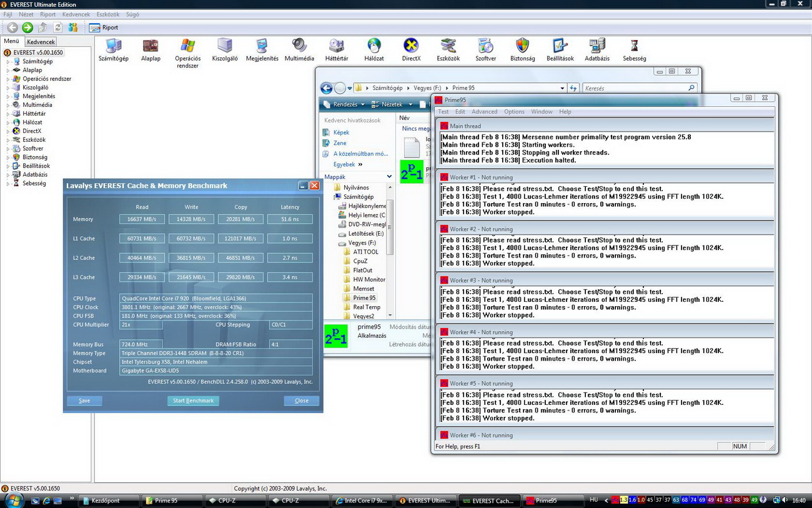
Task: Expand the Alaplap node in EVEREST tree
Action: 8,70
